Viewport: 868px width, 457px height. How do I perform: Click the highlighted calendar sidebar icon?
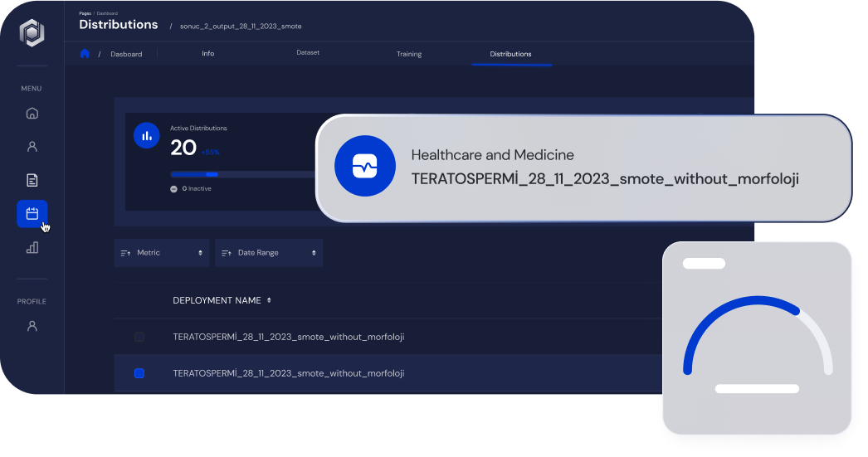tap(32, 214)
